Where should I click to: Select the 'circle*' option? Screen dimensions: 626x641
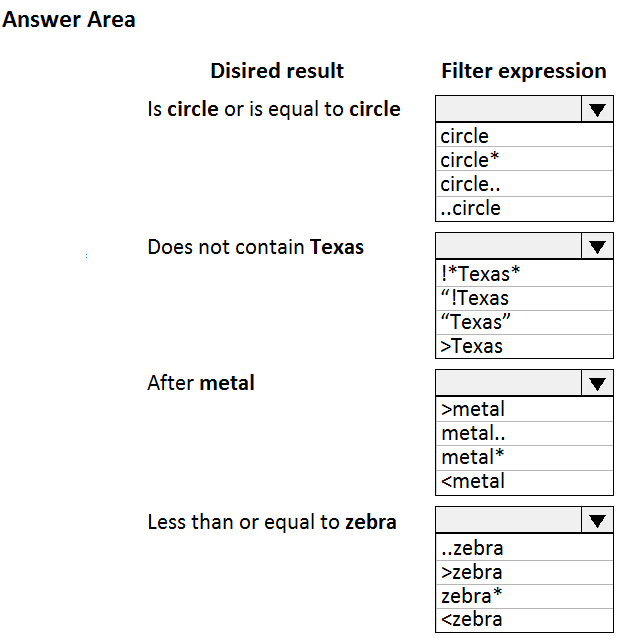524,159
